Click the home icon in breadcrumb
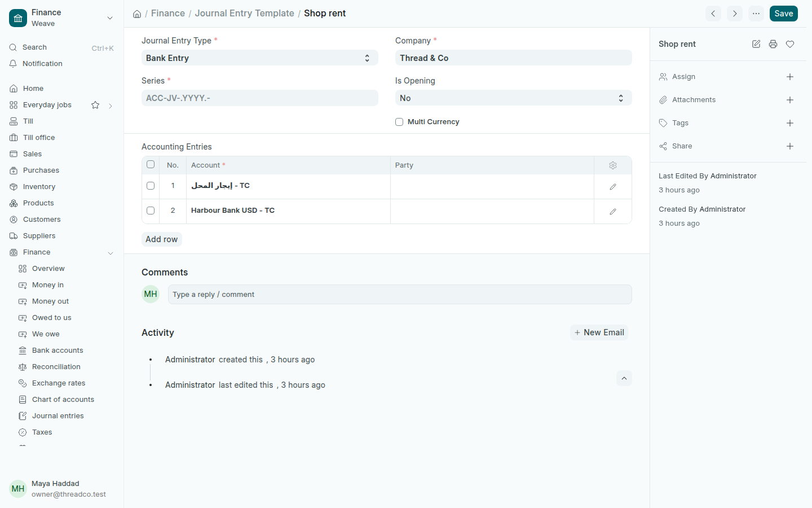The image size is (812, 508). [x=137, y=14]
